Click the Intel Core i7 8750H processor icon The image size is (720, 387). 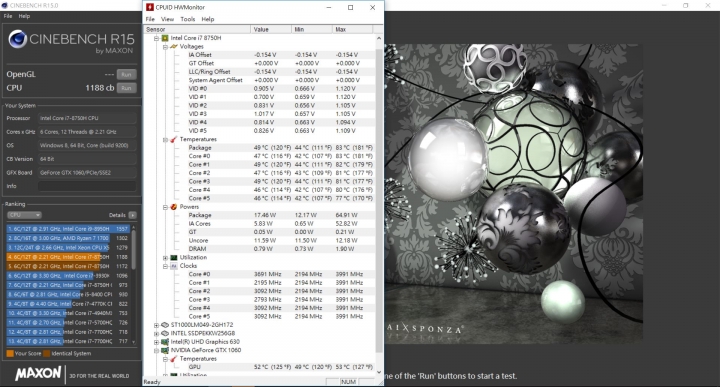tap(165, 38)
